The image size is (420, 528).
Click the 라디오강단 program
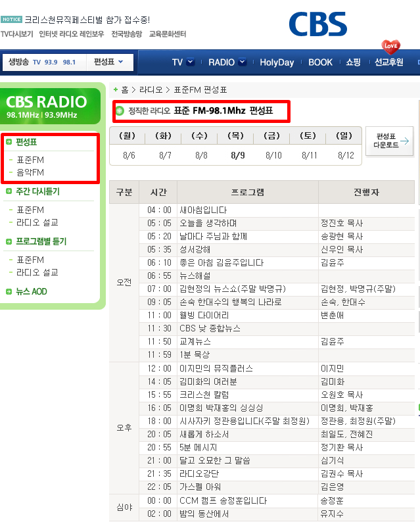tap(199, 474)
